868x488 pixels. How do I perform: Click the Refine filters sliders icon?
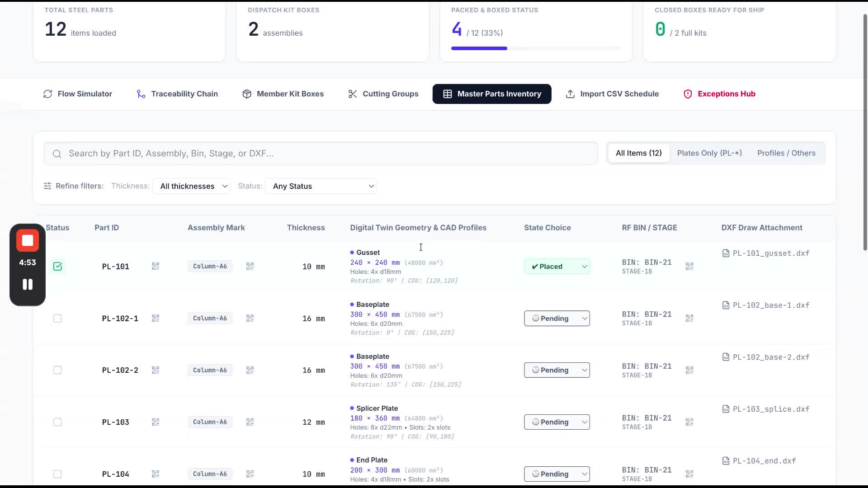coord(47,186)
